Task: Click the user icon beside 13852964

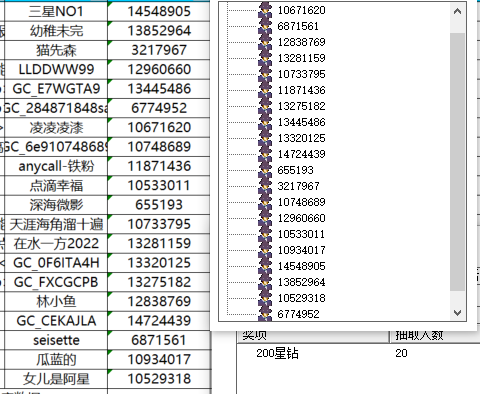Action: coord(265,282)
